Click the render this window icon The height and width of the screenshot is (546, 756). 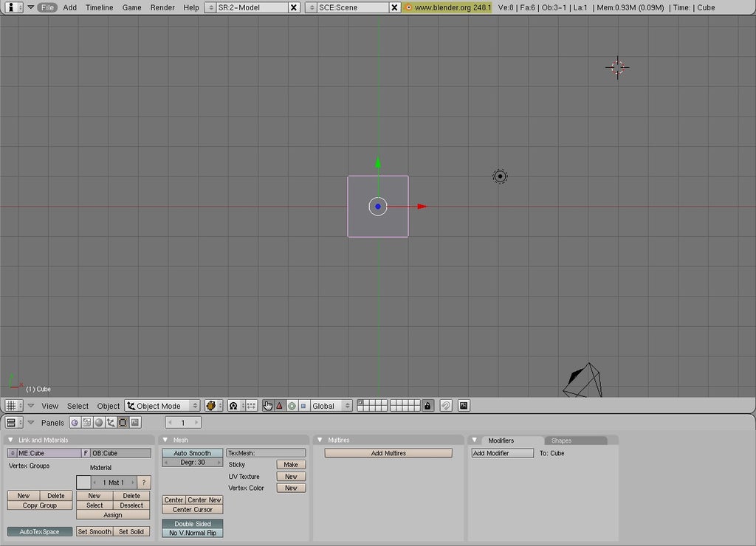pos(464,406)
